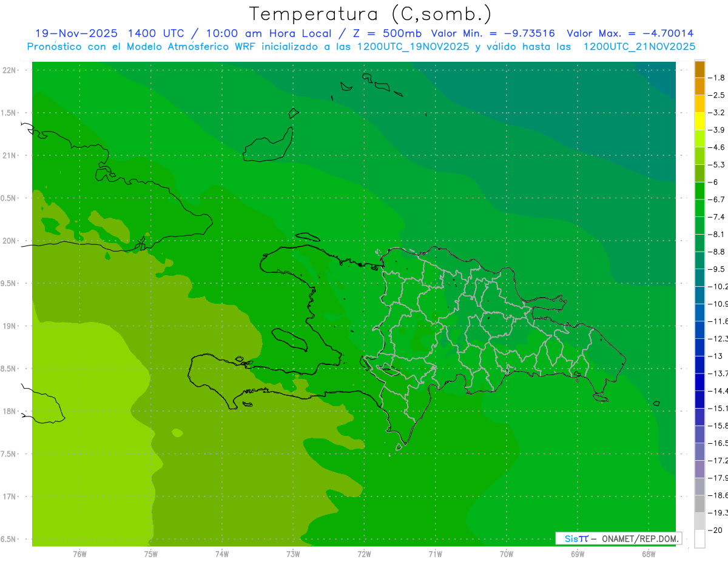Click the '73W' longitude label
This screenshot has width=728, height=562.
[x=292, y=554]
